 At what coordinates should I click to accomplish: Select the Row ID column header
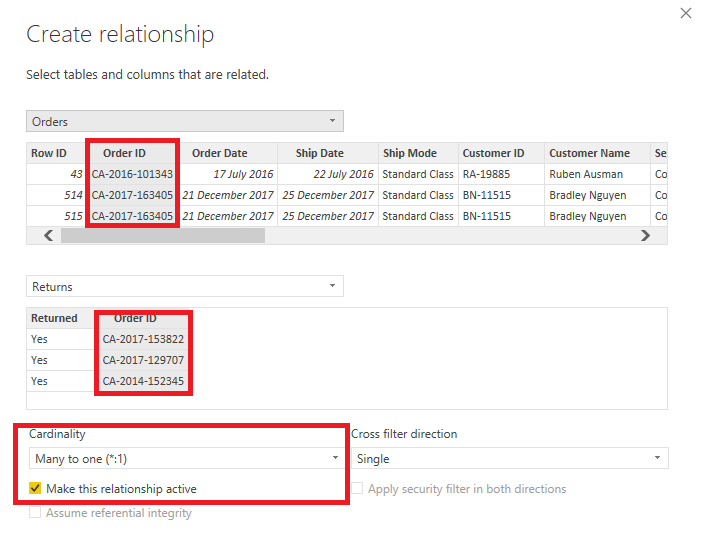pos(48,153)
